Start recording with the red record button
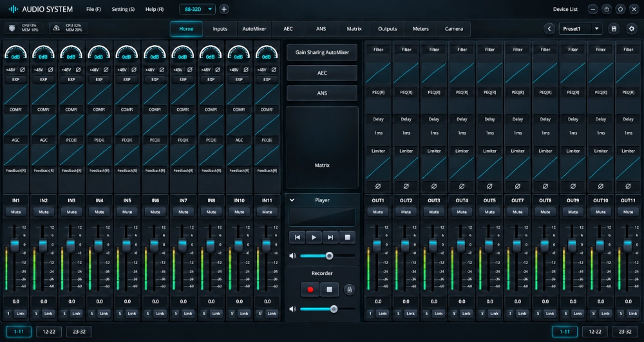The height and width of the screenshot is (342, 644). tap(310, 289)
